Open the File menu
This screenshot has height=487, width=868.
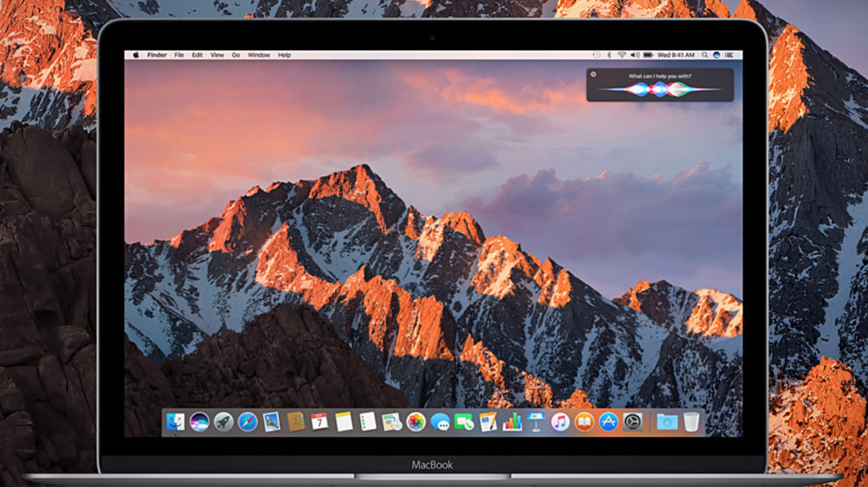179,55
